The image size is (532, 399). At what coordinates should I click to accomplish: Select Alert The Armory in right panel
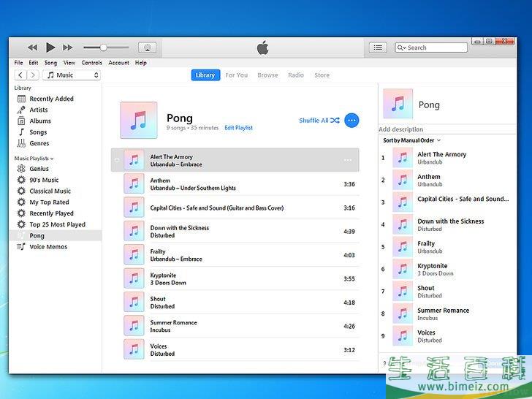click(x=447, y=158)
